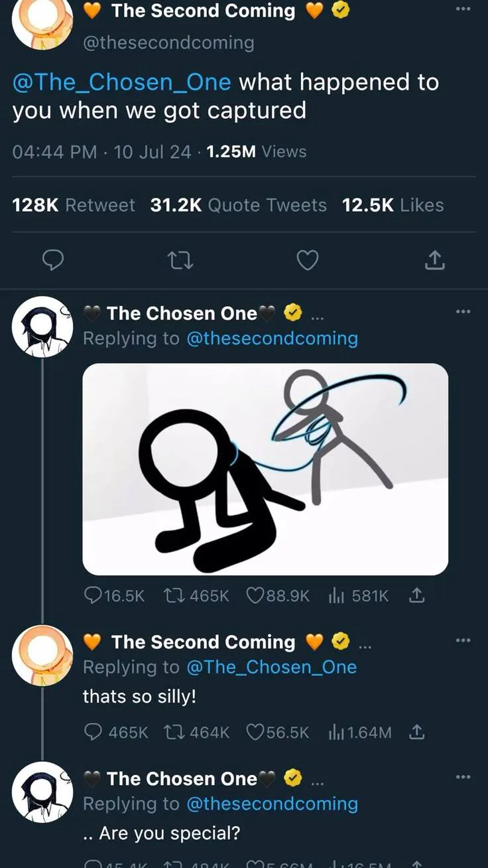Open The Chosen One's avatar on image reply
488x868 pixels.
click(x=42, y=326)
